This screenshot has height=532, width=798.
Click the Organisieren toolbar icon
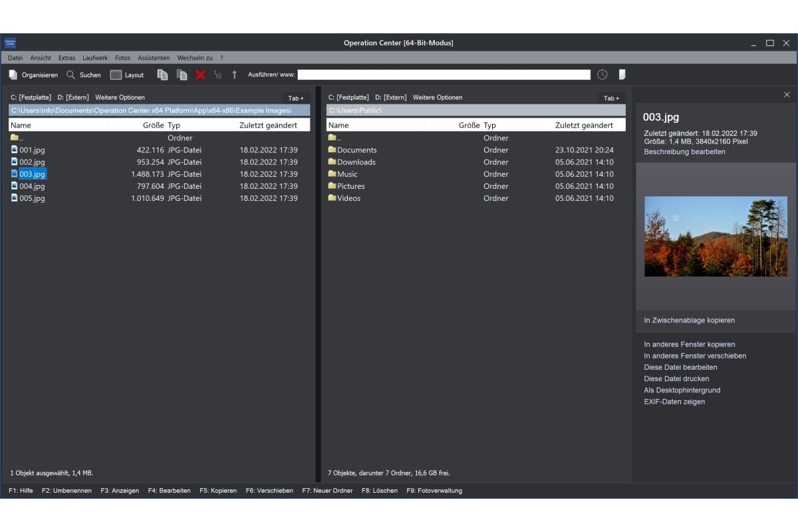pyautogui.click(x=13, y=75)
